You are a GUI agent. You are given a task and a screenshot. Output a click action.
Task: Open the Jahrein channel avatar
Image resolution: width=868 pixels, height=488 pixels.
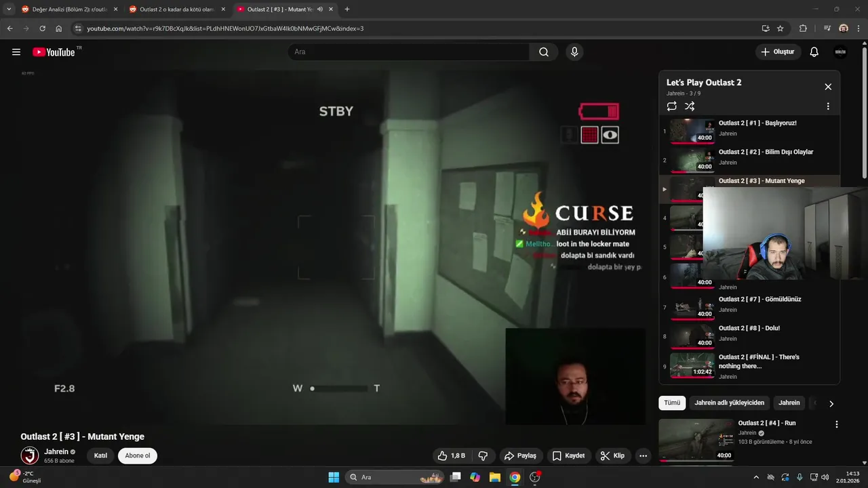pyautogui.click(x=29, y=455)
